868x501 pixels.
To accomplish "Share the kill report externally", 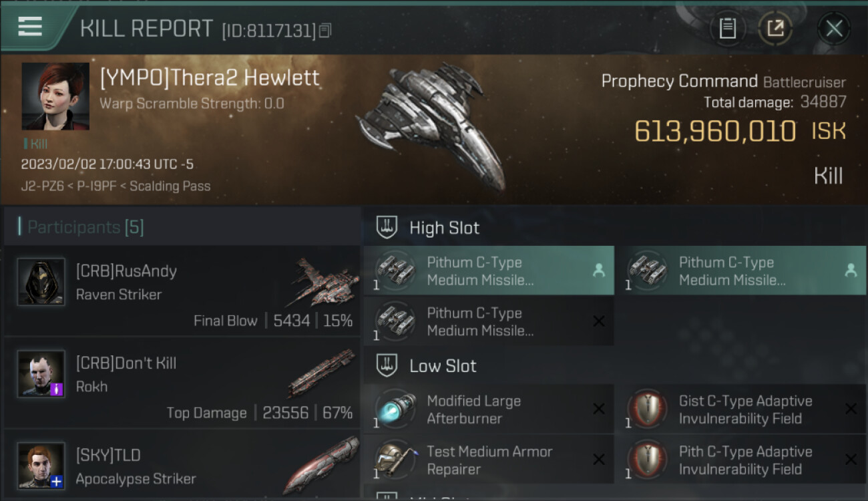I will pyautogui.click(x=775, y=28).
